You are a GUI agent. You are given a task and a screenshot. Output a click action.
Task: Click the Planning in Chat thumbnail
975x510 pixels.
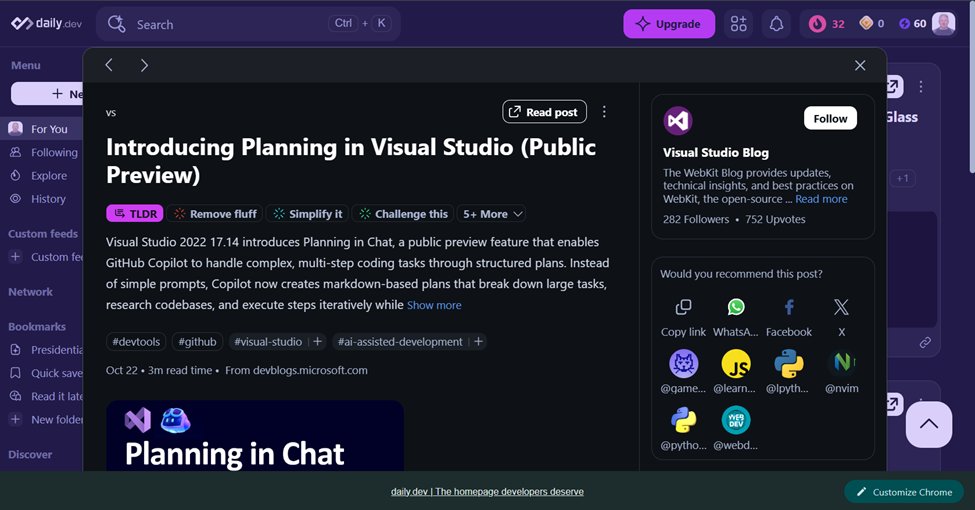coord(255,435)
